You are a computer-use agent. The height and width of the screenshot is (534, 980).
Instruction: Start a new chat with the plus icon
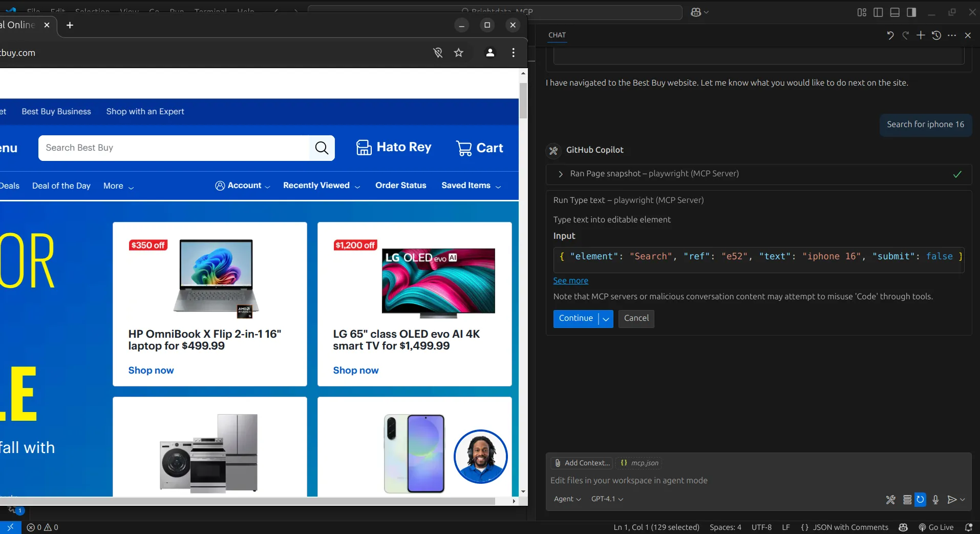tap(921, 35)
